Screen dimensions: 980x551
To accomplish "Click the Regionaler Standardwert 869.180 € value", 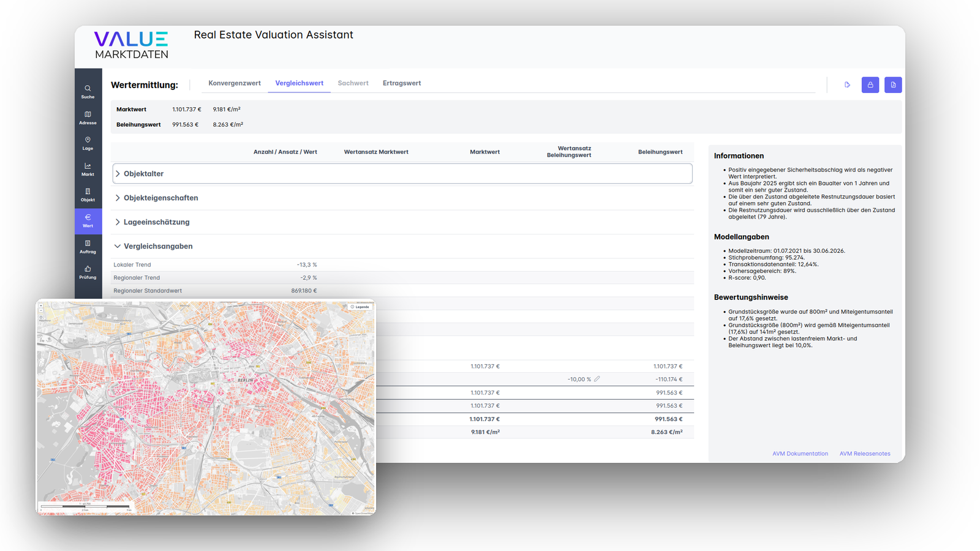I will (x=304, y=291).
